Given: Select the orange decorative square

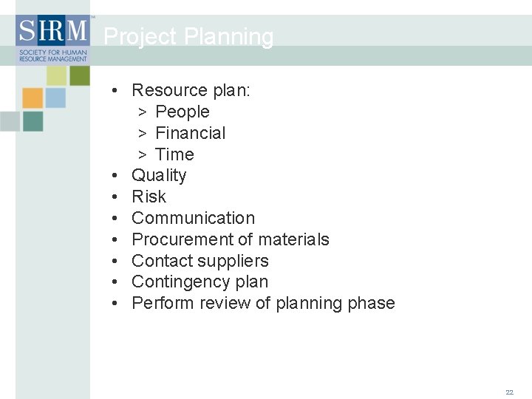Looking at the screenshot, I should (x=33, y=98).
